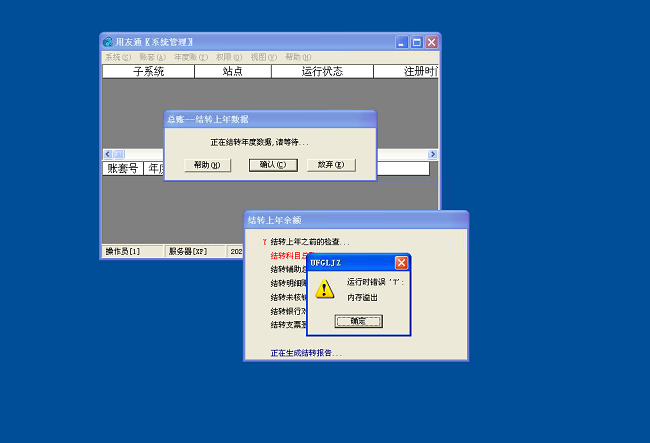Click 确定 in the UFGLJZ error dialog
The height and width of the screenshot is (443, 650).
click(359, 321)
